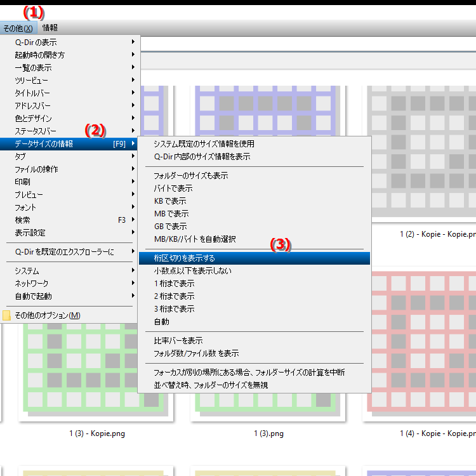Image resolution: width=476 pixels, height=476 pixels.
Task: Select 2 桁まで表示
Action: [255, 296]
